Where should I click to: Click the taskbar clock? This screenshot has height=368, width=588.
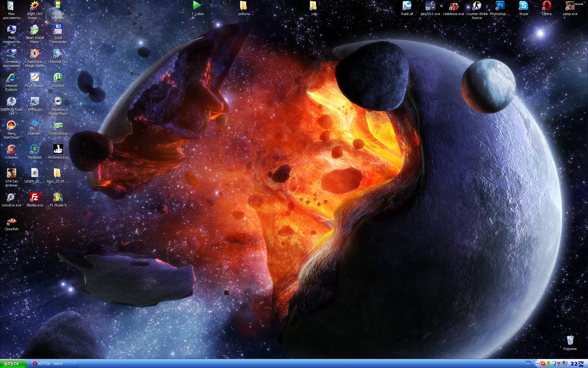click(577, 364)
